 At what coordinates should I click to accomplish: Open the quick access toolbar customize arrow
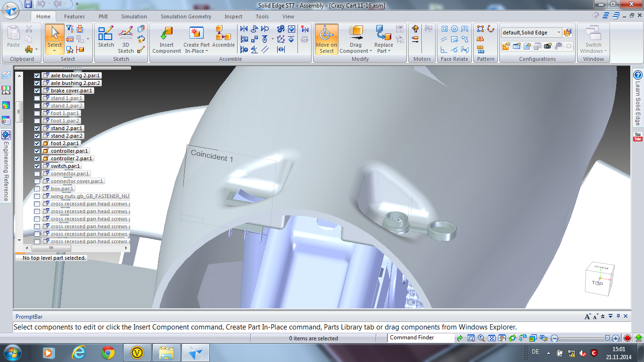tap(77, 5)
